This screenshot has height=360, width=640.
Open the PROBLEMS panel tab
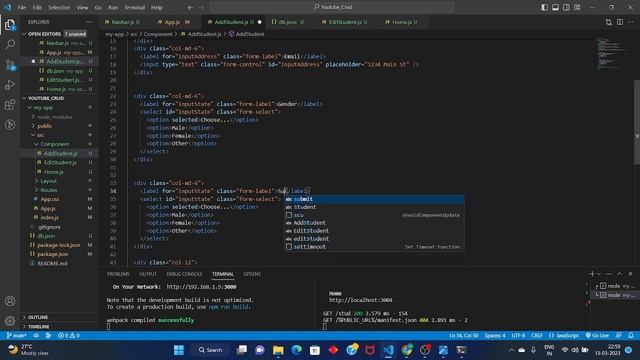[118, 274]
